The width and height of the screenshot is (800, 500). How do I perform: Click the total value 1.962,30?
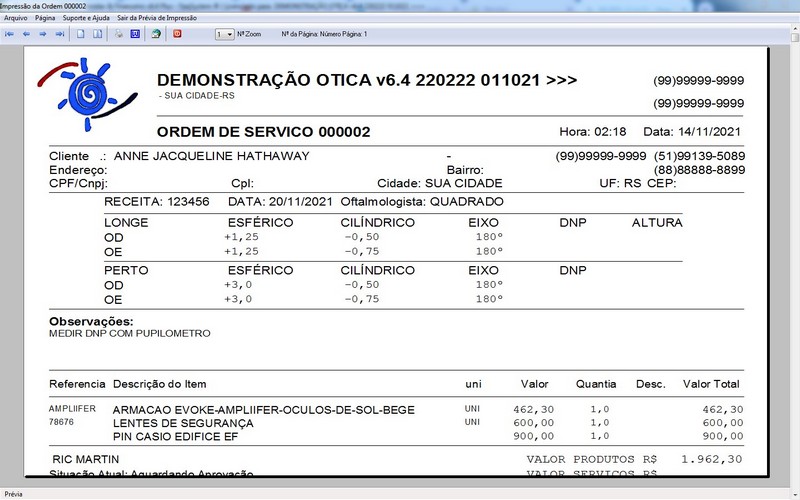click(x=712, y=459)
